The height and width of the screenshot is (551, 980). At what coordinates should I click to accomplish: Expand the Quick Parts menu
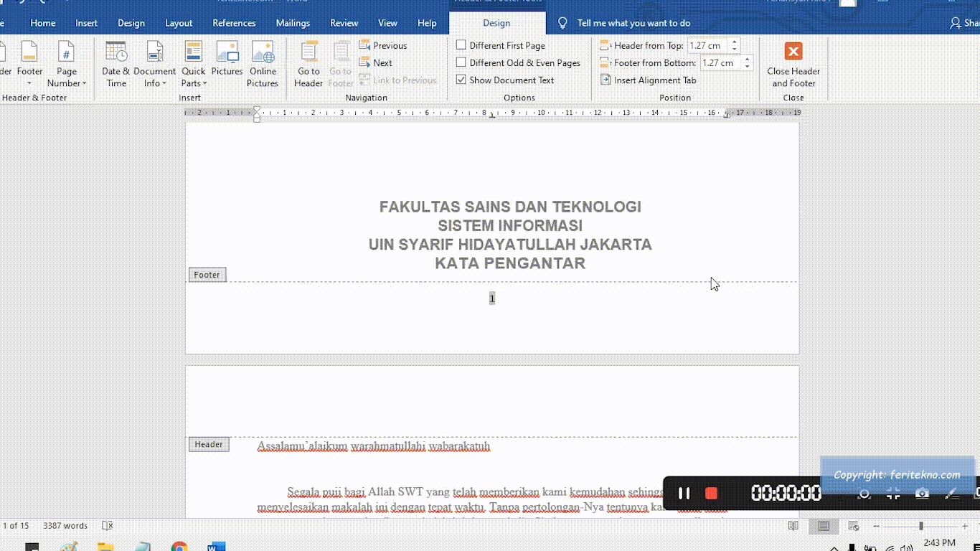point(193,65)
